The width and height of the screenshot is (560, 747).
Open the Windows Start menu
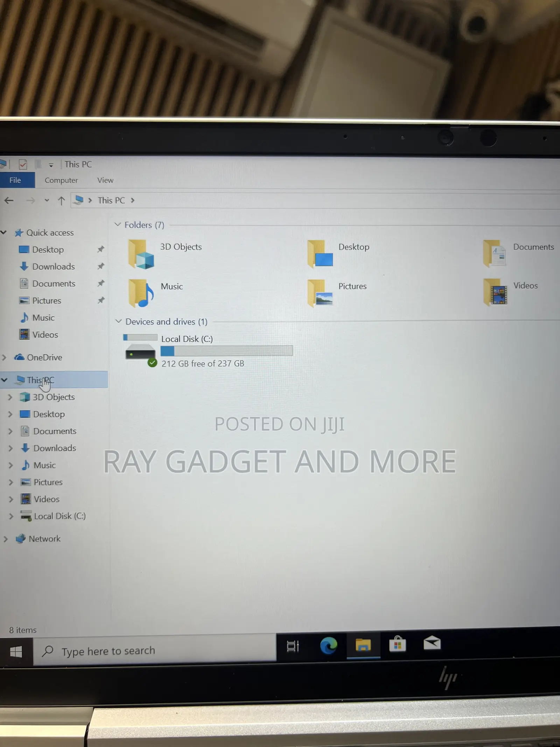tap(16, 652)
